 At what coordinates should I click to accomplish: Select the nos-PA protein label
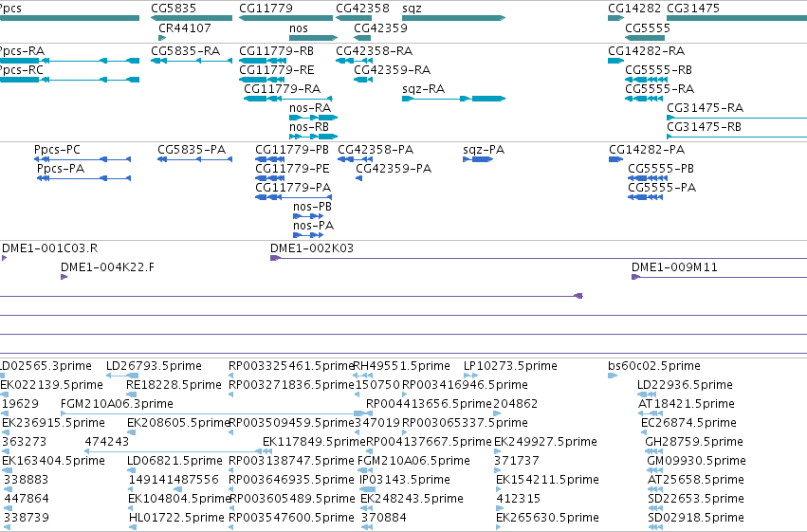tap(314, 226)
